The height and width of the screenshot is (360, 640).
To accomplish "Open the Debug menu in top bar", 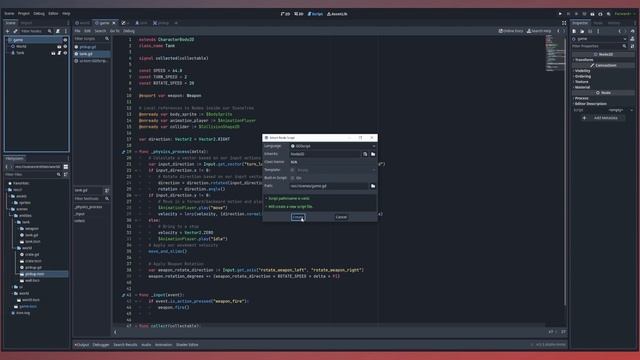I will coord(39,13).
